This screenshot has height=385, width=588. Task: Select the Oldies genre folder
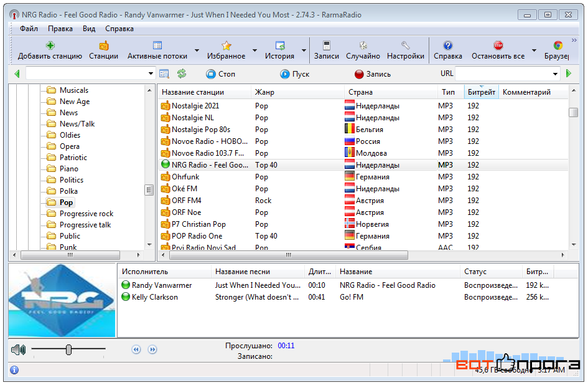click(x=63, y=135)
